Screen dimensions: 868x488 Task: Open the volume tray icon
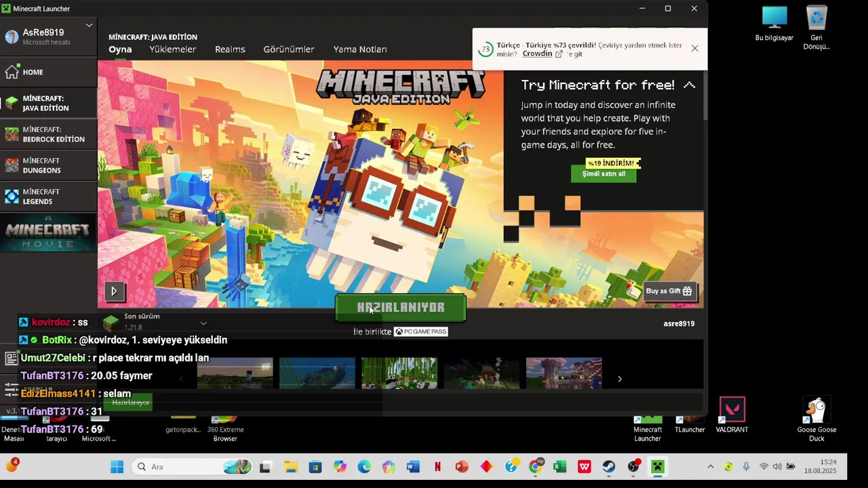tap(777, 466)
